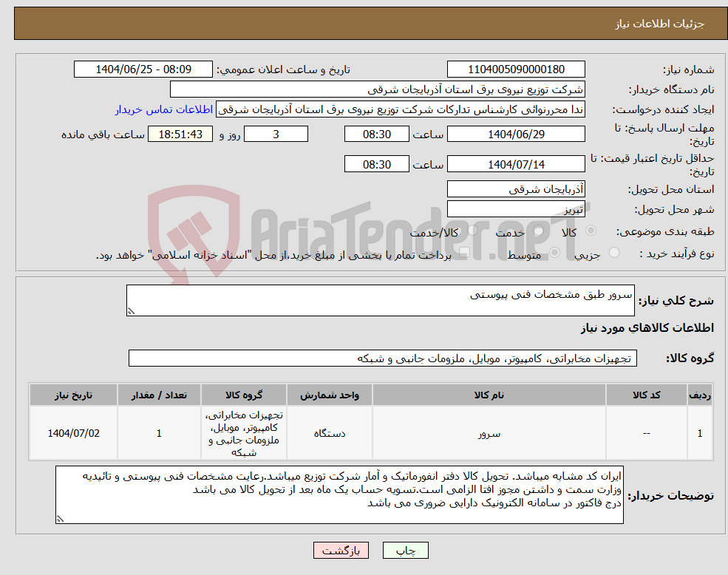Select the خدمت radio option

[538, 231]
